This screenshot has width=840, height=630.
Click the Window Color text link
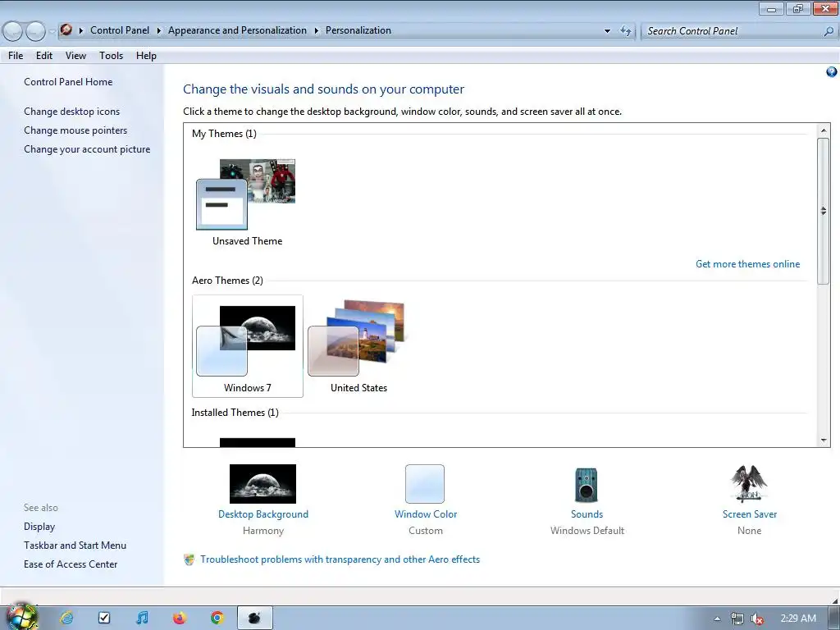[426, 514]
